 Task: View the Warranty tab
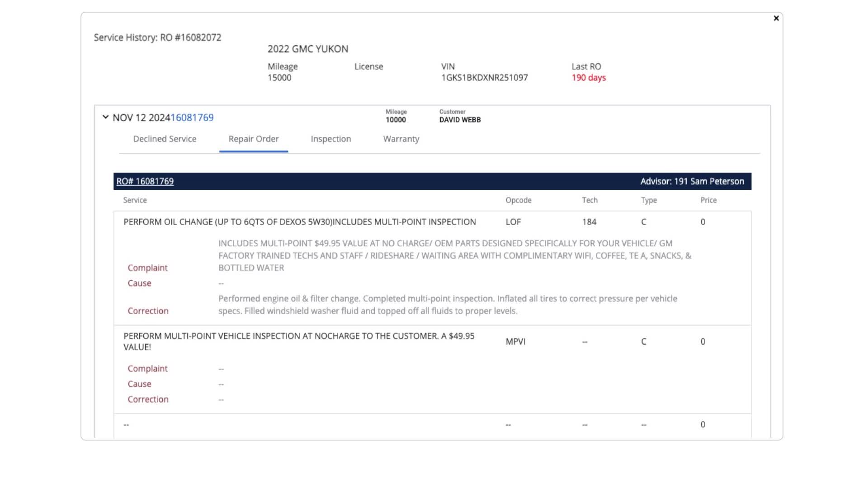coord(401,139)
